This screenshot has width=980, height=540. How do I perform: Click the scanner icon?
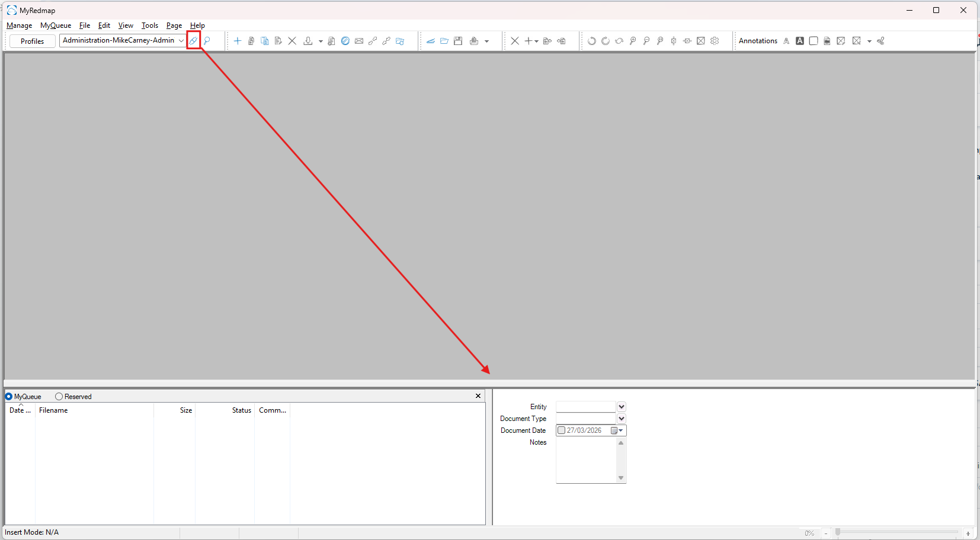pyautogui.click(x=431, y=41)
